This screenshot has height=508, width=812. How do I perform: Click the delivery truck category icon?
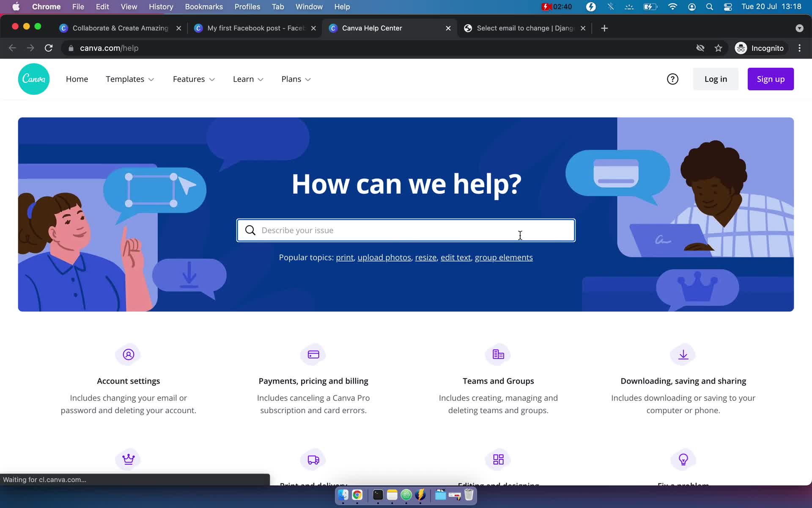(x=313, y=459)
